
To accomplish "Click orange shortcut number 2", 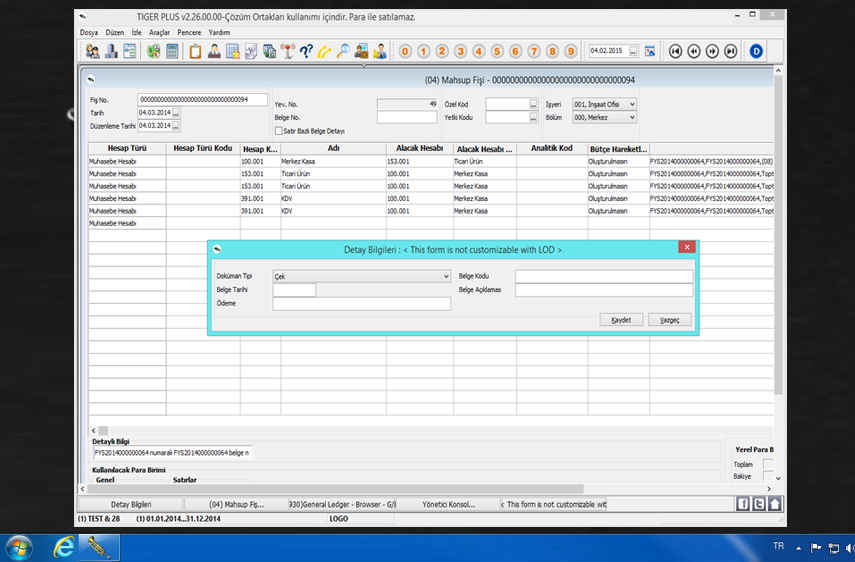I will coord(442,51).
